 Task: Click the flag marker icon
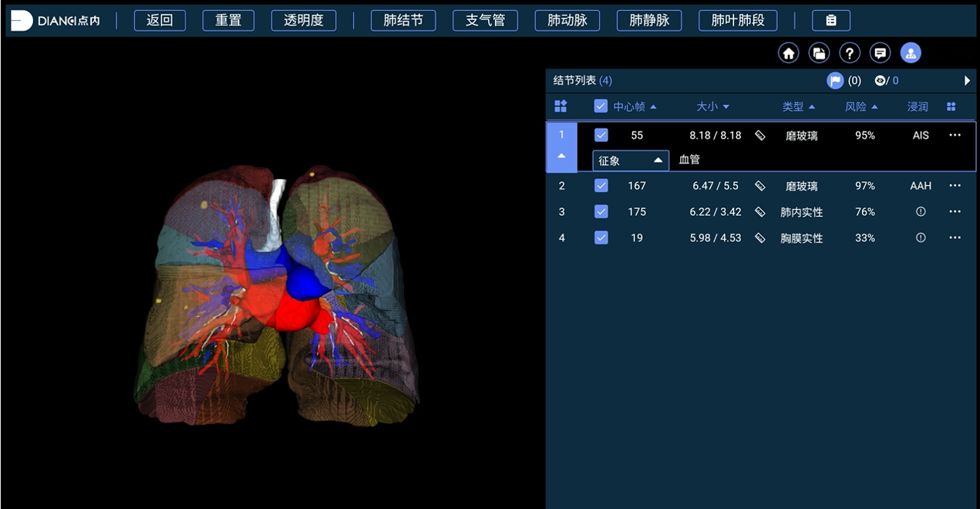[835, 80]
